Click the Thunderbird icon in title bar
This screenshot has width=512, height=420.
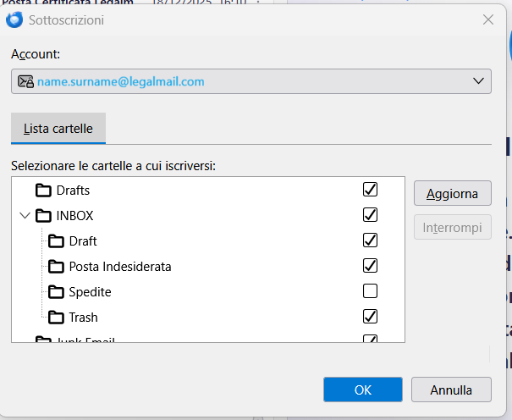coord(14,19)
